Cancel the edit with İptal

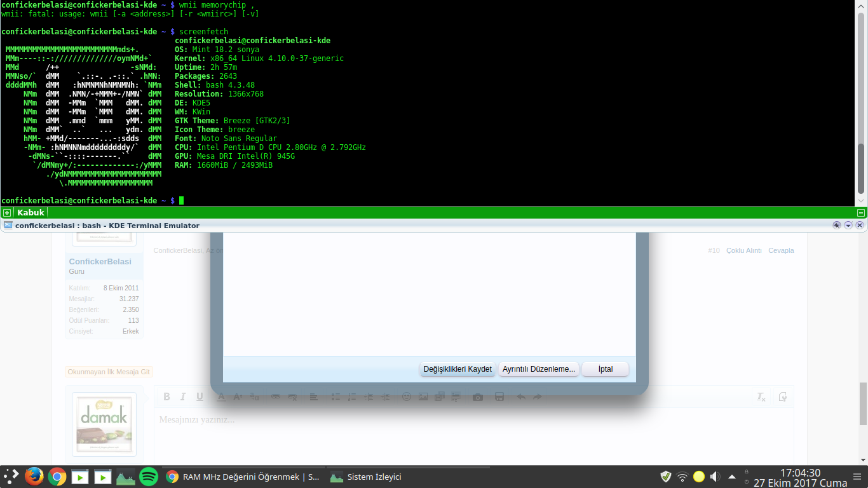point(606,369)
